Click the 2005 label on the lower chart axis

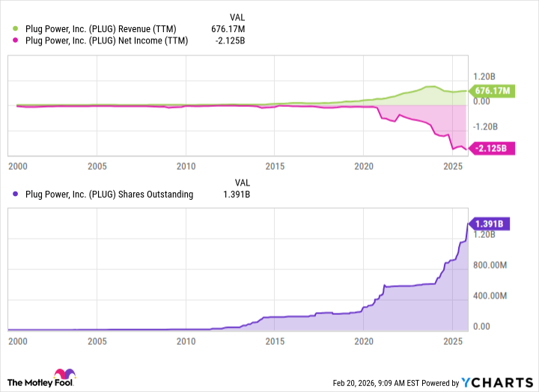[97, 341]
